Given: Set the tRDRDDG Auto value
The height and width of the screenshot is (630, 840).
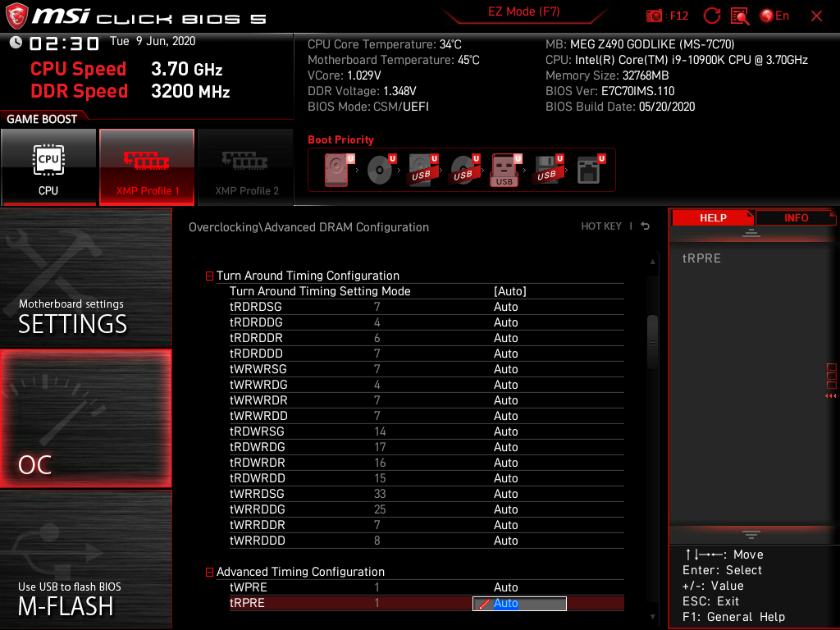Looking at the screenshot, I should point(505,322).
